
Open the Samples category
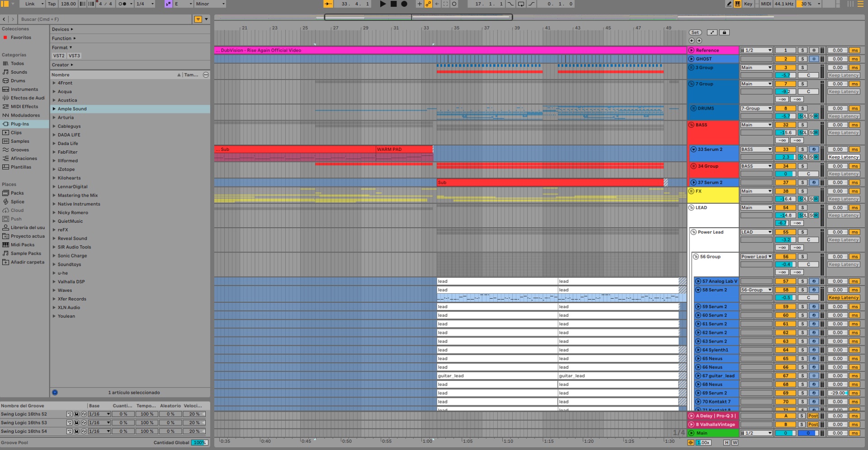tap(19, 141)
